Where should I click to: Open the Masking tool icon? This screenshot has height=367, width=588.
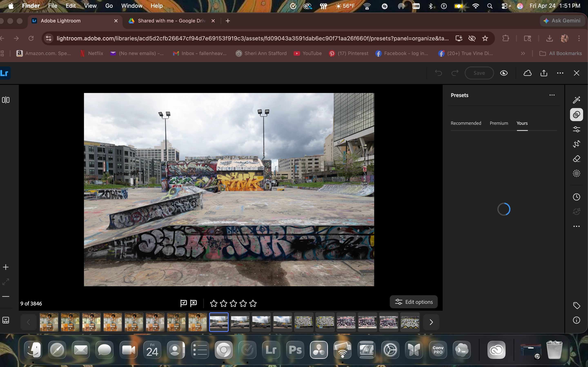576,173
